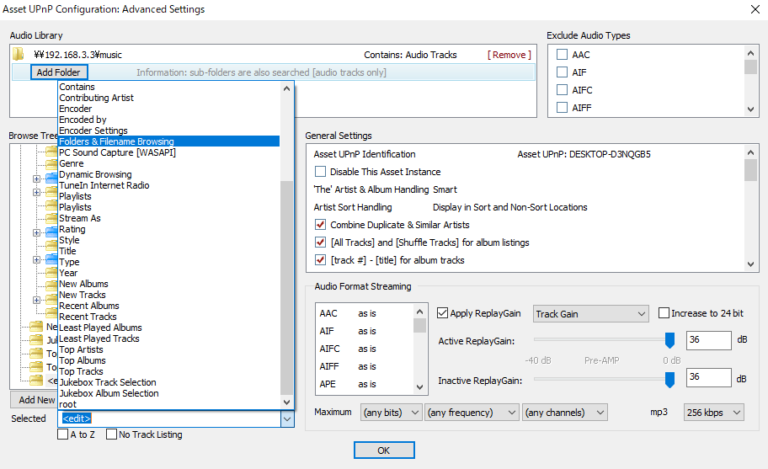Click the OK button
Viewport: 768px width, 469px height.
point(384,450)
